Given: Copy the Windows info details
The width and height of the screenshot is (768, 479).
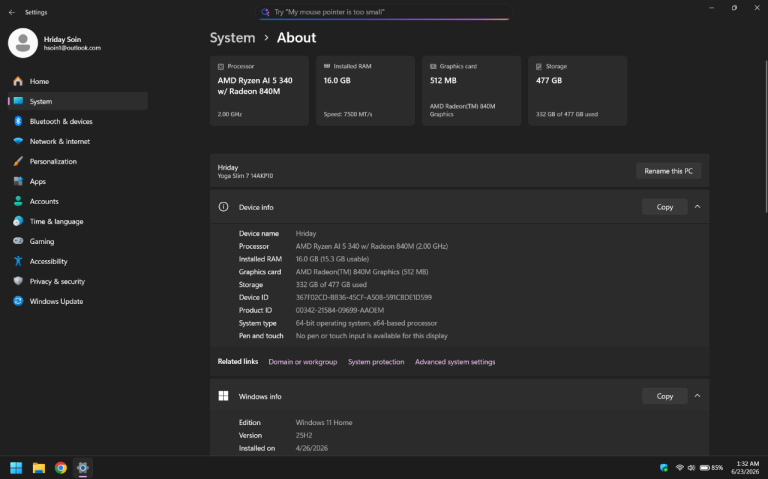Looking at the screenshot, I should click(665, 396).
